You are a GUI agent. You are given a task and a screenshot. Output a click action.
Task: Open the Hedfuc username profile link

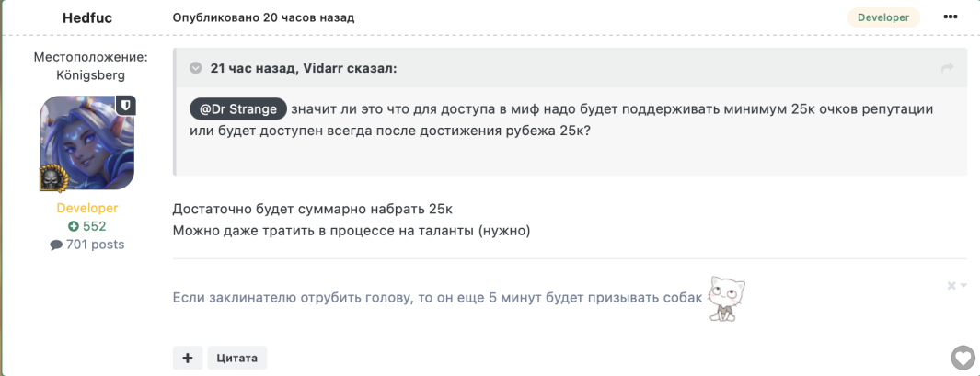coord(87,17)
